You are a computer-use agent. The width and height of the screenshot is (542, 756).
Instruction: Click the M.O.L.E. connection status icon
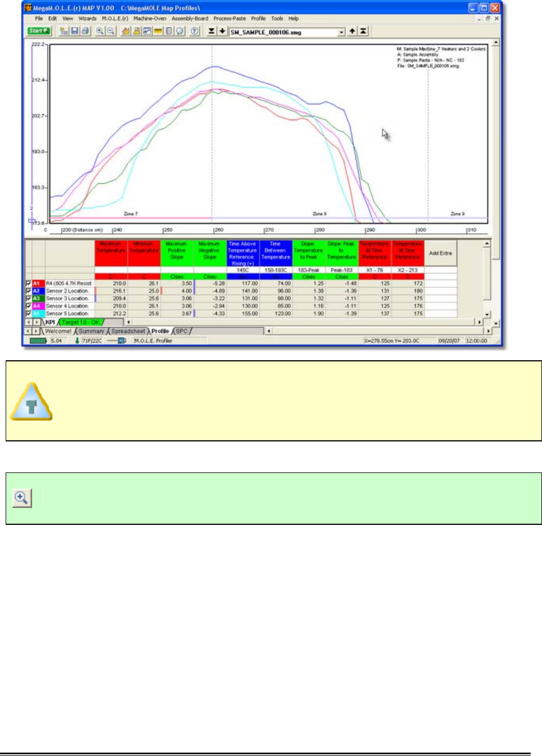click(x=118, y=341)
